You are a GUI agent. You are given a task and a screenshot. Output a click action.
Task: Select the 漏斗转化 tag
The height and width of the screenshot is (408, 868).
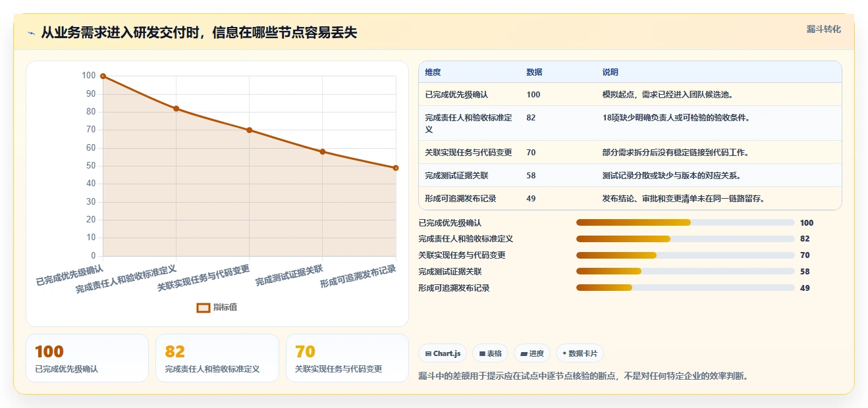pos(824,29)
